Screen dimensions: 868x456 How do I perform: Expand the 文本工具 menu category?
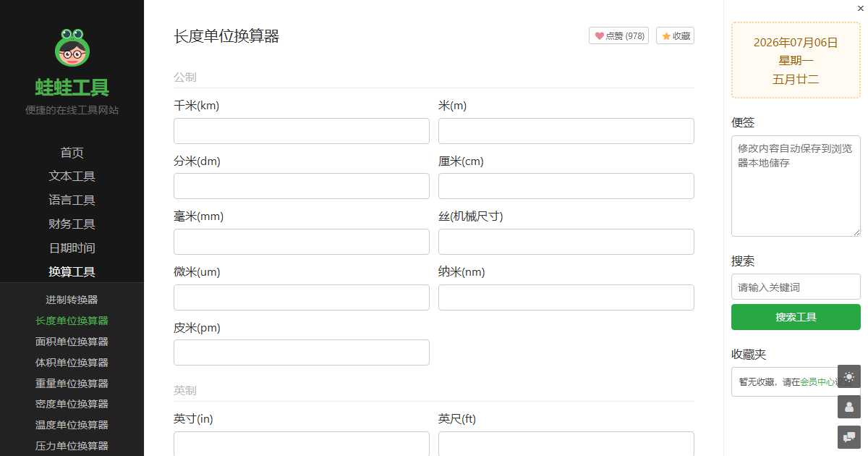click(x=72, y=177)
